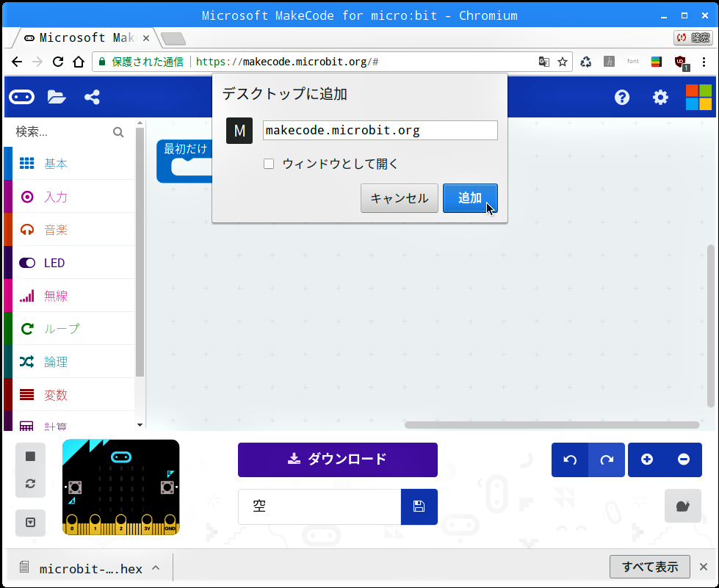
Task: Bookmark the page with the star icon
Action: pos(562,62)
